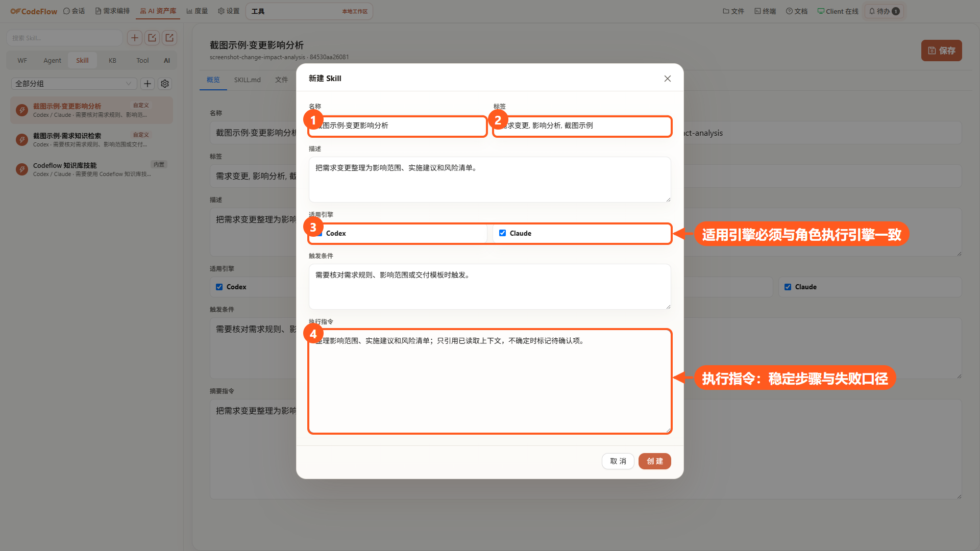Click the 执行指令 textarea in the dialog
Screen dimensions: 980x551
489,381
